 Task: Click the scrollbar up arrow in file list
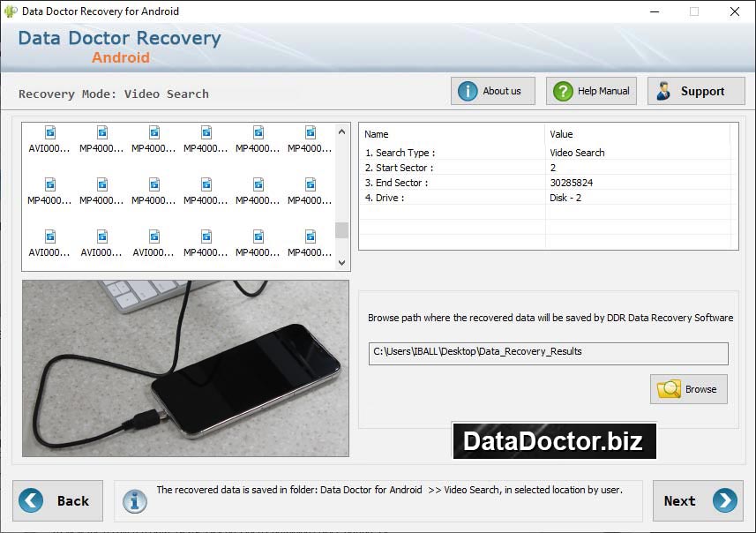(x=341, y=131)
